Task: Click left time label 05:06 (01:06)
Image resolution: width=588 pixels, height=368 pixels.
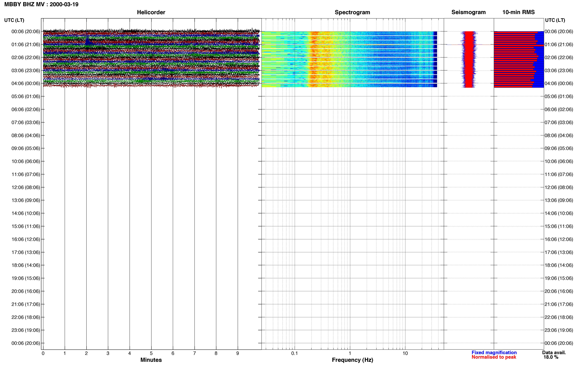Action: point(26,96)
